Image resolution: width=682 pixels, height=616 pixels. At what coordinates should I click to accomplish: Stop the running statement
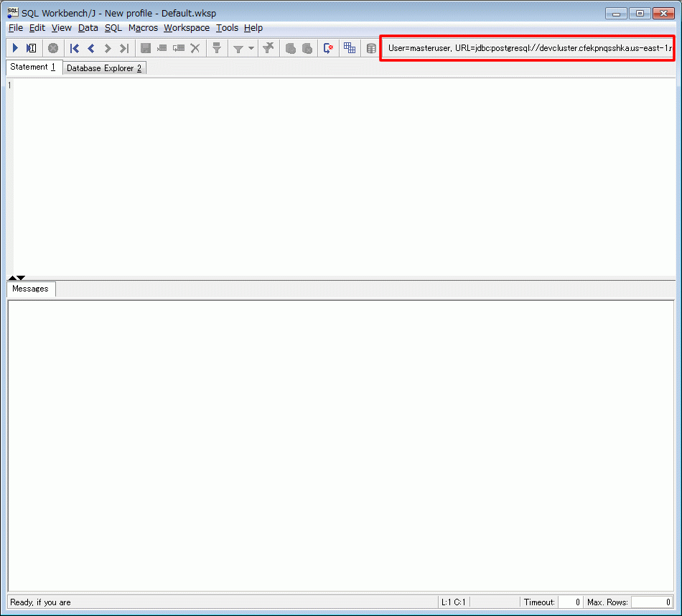pos(53,48)
